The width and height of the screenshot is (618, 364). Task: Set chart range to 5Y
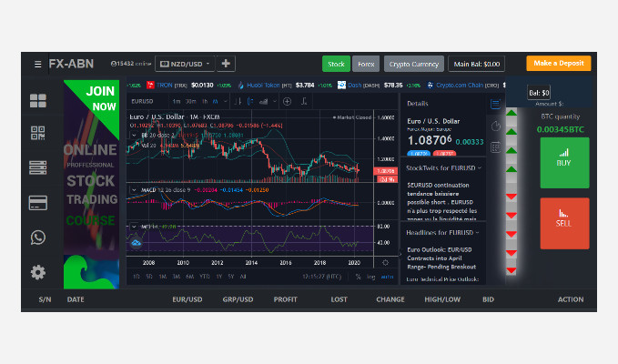pos(230,277)
